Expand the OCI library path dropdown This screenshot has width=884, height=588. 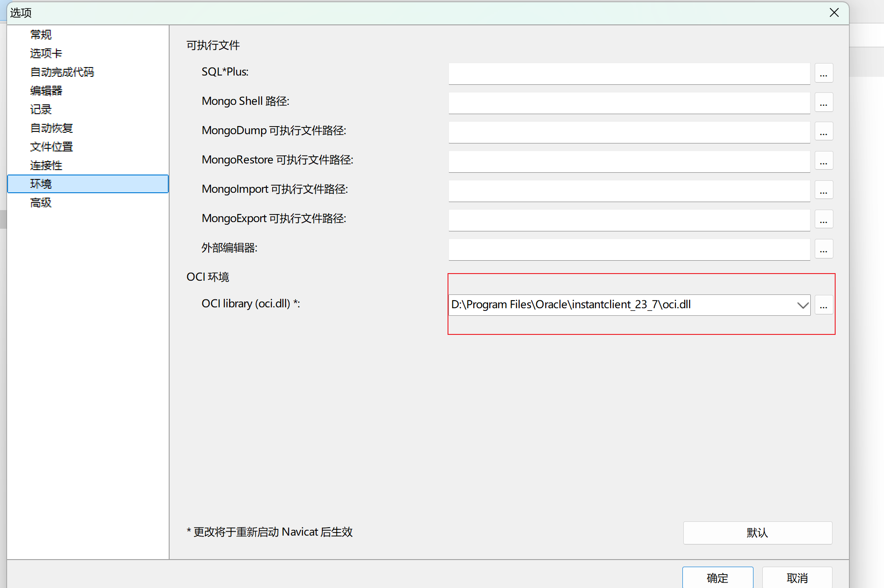[x=802, y=305]
